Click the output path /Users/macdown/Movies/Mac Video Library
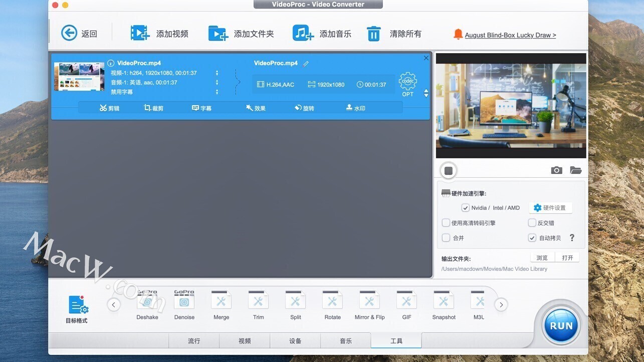Screen dimensions: 644x362 pyautogui.click(x=494, y=269)
